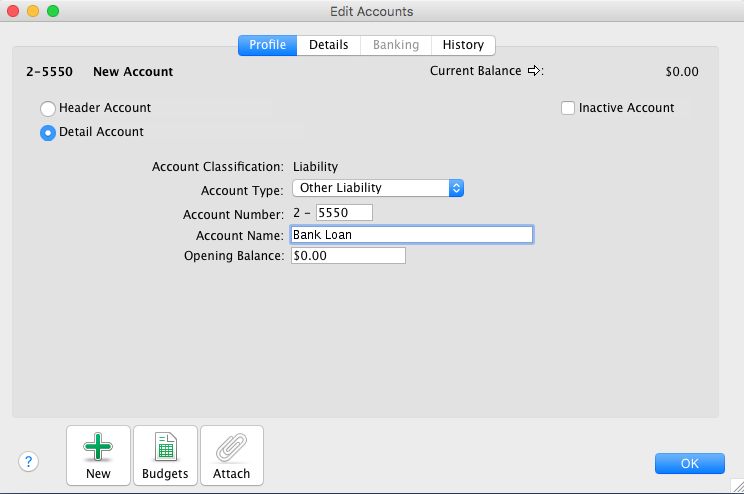This screenshot has width=744, height=494.
Task: Switch to the Details tab
Action: tap(328, 45)
